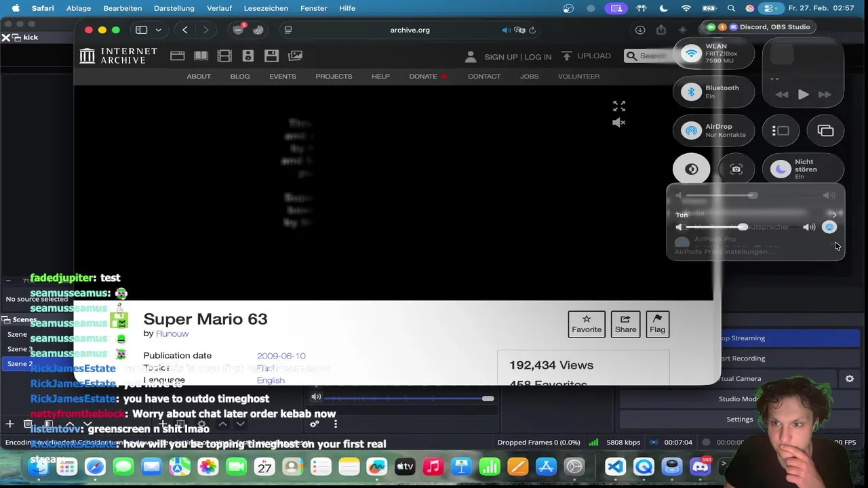
Task: Flag this item with the Flag button
Action: point(657,324)
